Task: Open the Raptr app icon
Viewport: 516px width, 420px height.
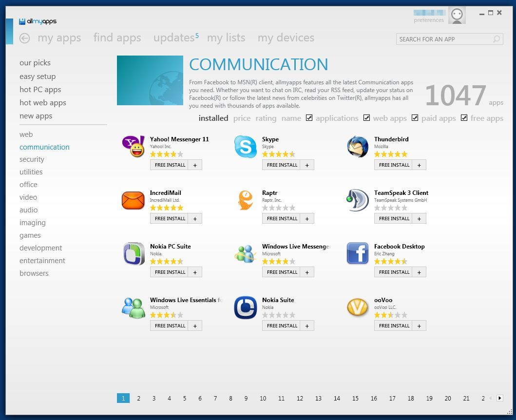Action: tap(246, 200)
